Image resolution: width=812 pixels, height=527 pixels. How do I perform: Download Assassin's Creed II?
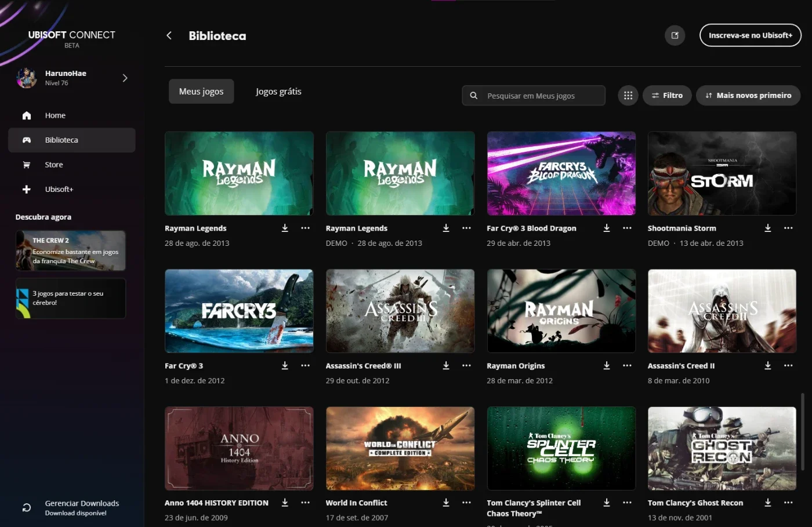pyautogui.click(x=768, y=365)
